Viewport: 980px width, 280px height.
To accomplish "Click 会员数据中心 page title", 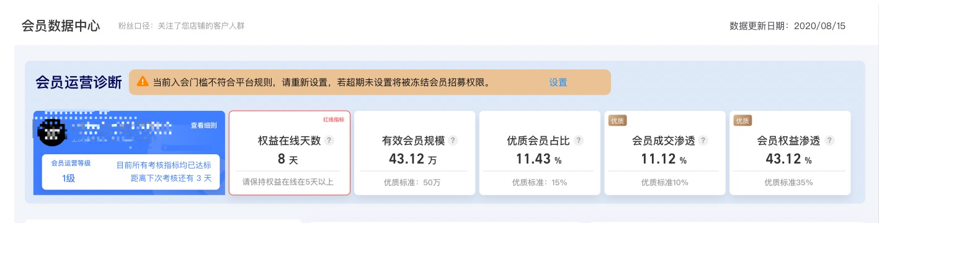I will pyautogui.click(x=61, y=25).
